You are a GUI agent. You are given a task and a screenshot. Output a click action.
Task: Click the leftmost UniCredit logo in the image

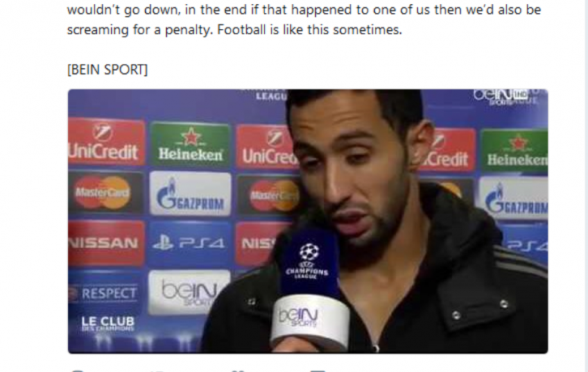[x=106, y=142]
